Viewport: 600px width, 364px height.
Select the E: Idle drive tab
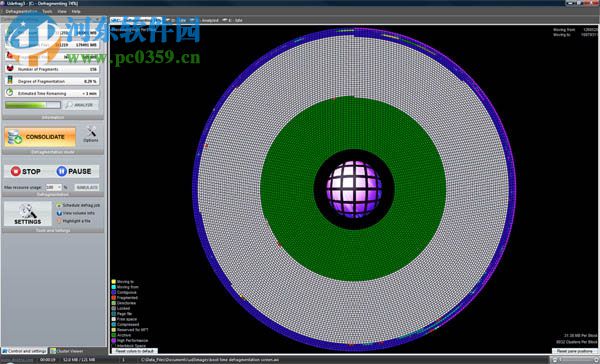pos(232,20)
